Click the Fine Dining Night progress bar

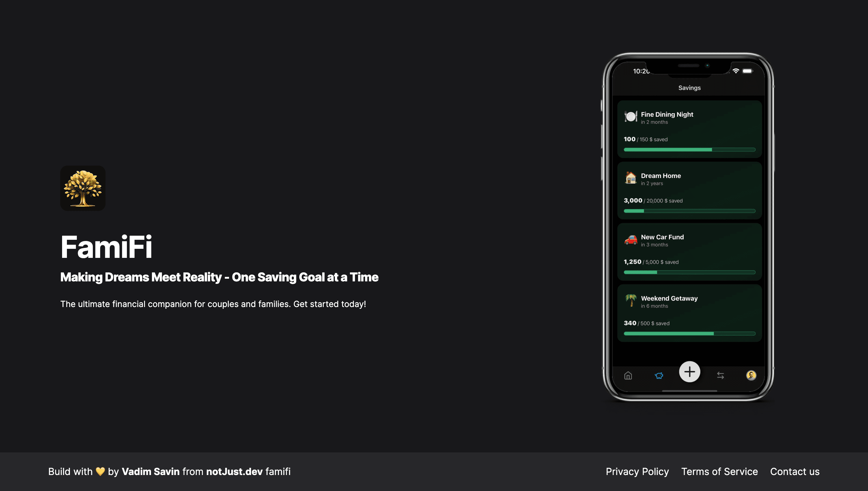689,149
